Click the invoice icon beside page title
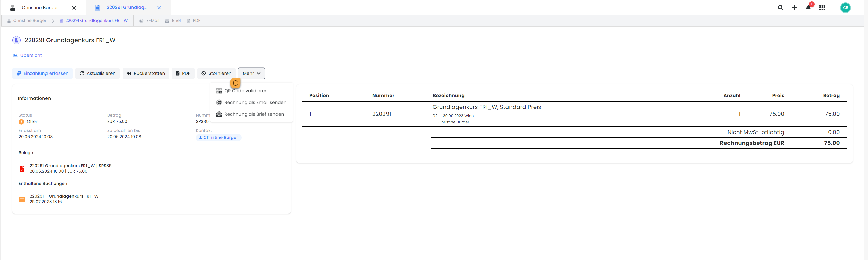Viewport: 868px width, 260px height. (16, 40)
